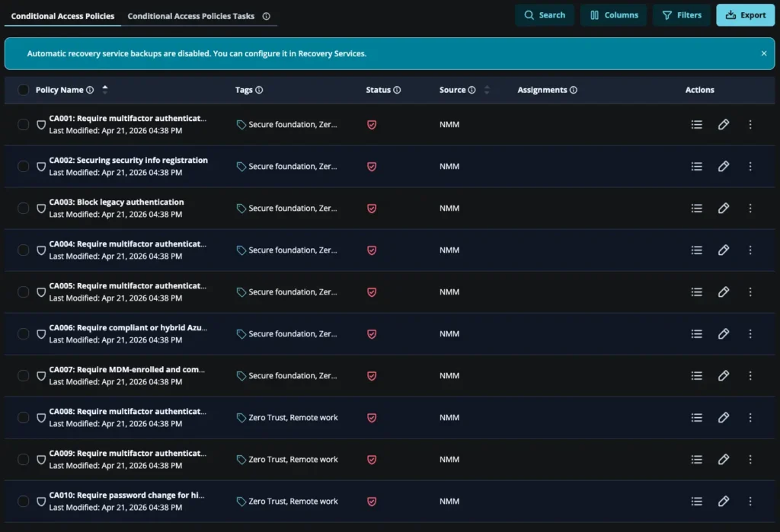This screenshot has width=780, height=532.
Task: Switch to Conditional Access Policies tab
Action: (x=62, y=16)
